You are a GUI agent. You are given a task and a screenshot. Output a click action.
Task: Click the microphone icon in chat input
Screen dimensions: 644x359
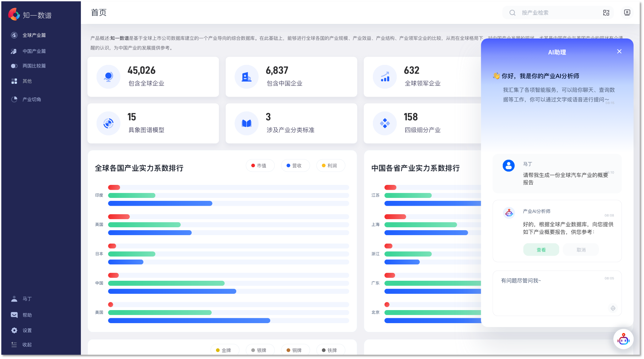point(613,308)
